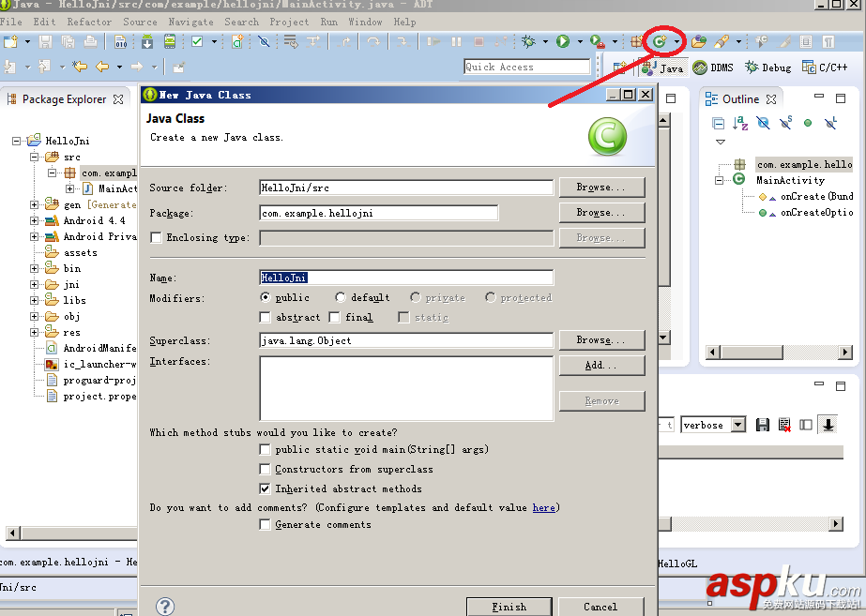This screenshot has height=616, width=866.
Task: Switch to the DDMS perspective tab
Action: (713, 68)
